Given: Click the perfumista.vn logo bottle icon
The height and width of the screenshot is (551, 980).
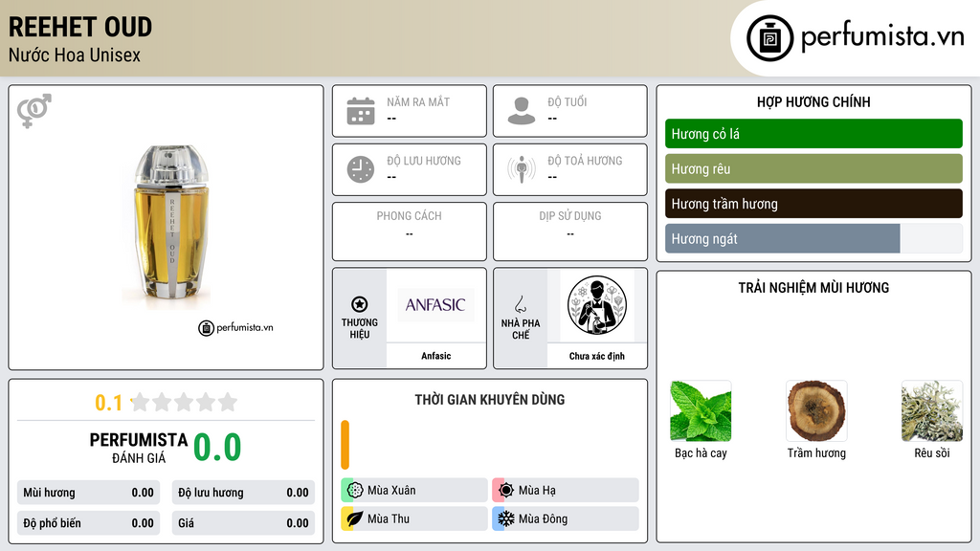Looking at the screenshot, I should pos(769,38).
